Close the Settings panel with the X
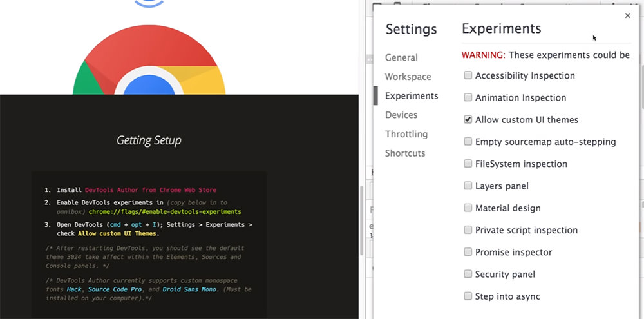 pyautogui.click(x=627, y=15)
